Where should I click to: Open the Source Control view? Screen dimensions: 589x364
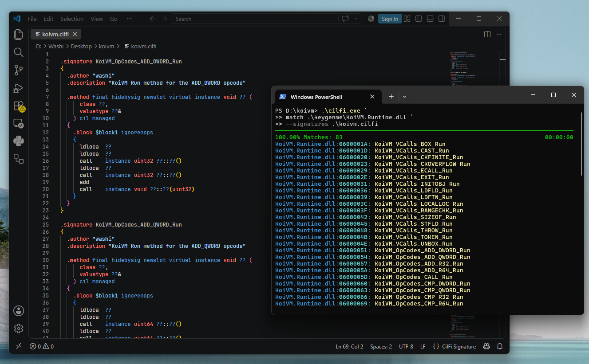[x=19, y=70]
